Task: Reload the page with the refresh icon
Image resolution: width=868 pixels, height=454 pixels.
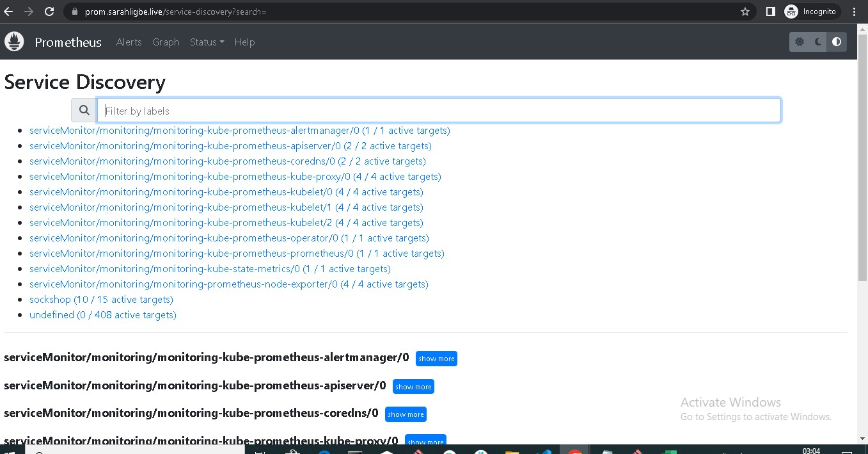Action: click(49, 12)
